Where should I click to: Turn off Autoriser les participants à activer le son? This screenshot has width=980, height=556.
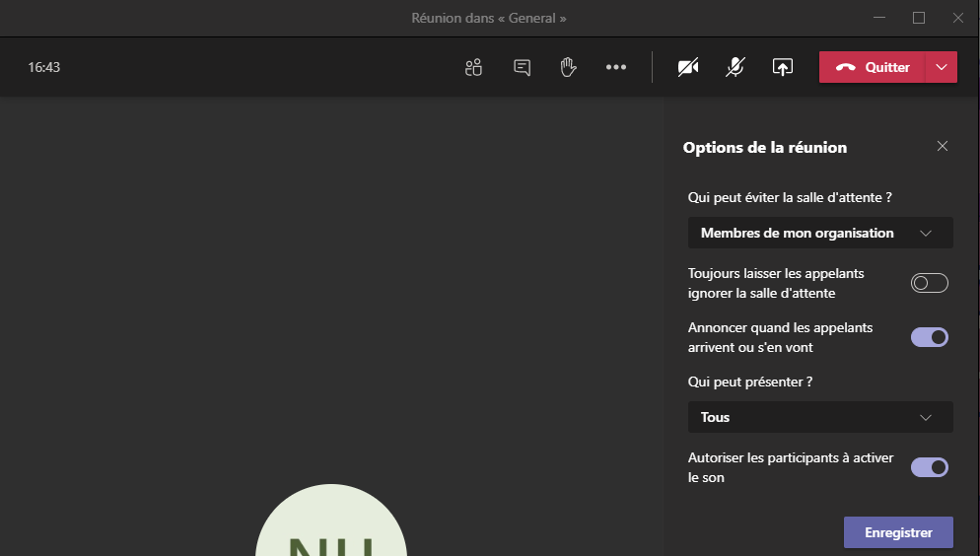click(x=930, y=467)
